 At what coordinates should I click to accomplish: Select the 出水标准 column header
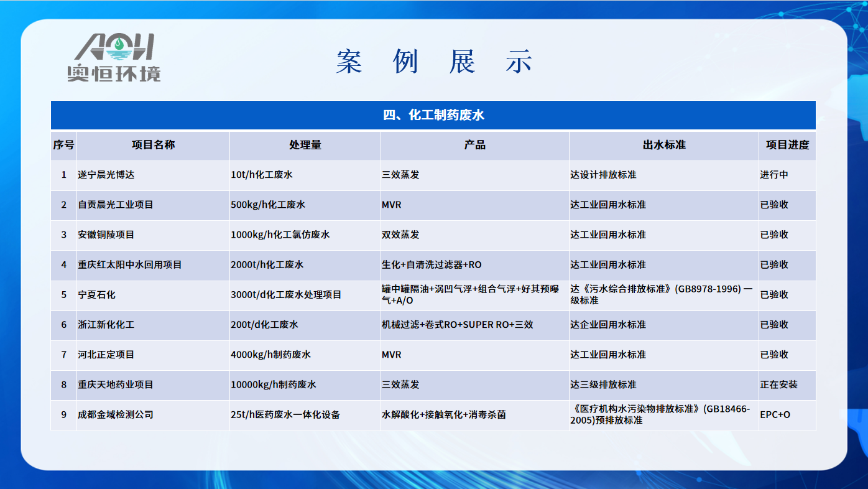663,145
